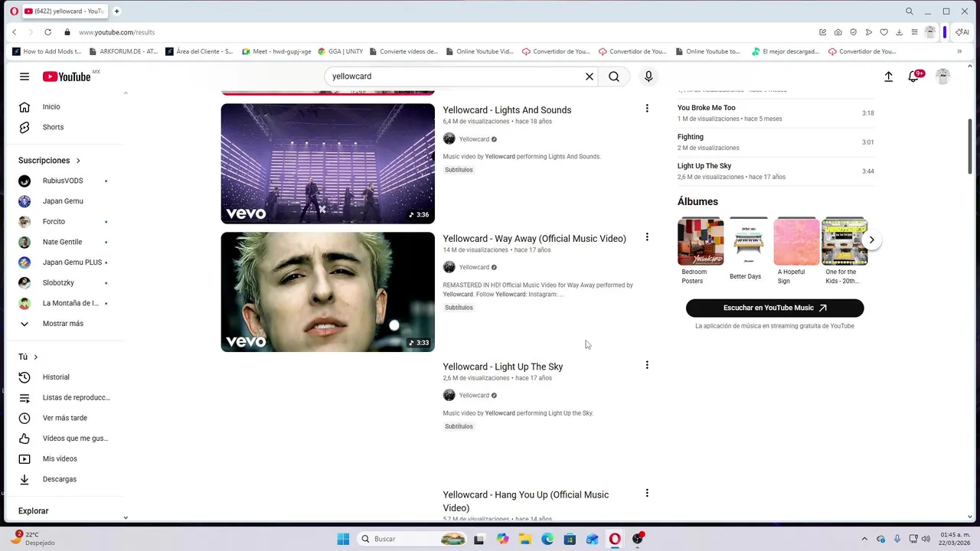Expand the Tú section
980x551 pixels.
[x=28, y=357]
